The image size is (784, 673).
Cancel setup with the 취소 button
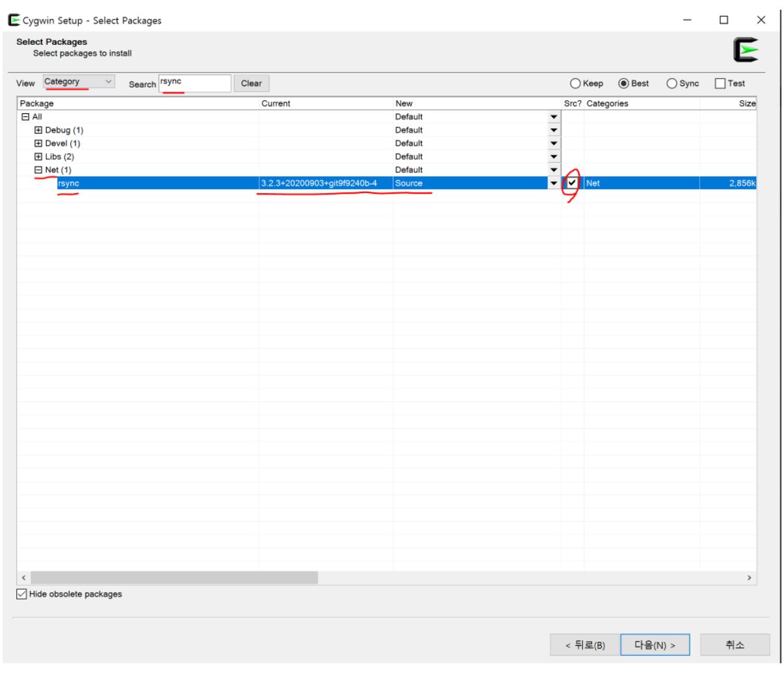tap(735, 645)
